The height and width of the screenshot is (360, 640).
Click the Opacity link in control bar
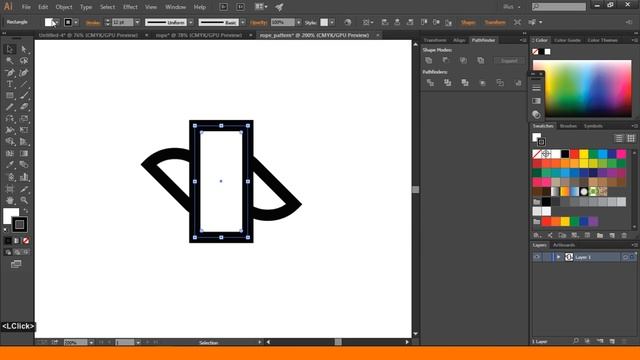click(x=259, y=22)
